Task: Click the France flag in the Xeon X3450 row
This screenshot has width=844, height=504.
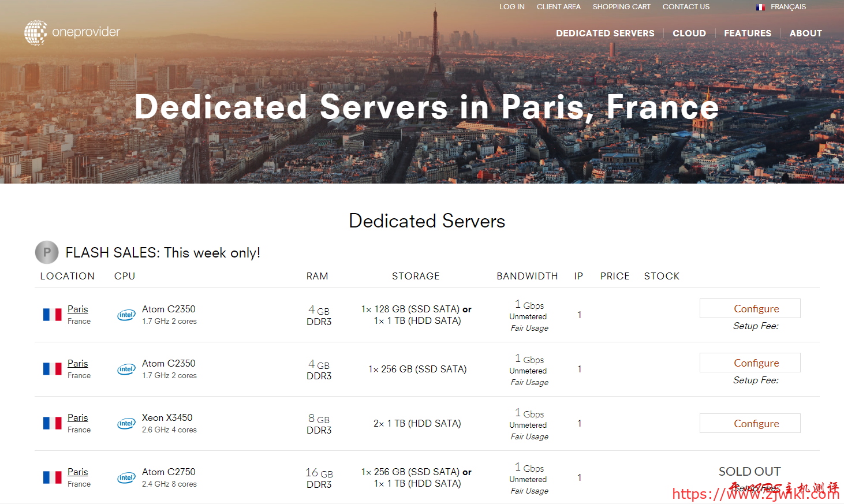Action: coord(53,423)
